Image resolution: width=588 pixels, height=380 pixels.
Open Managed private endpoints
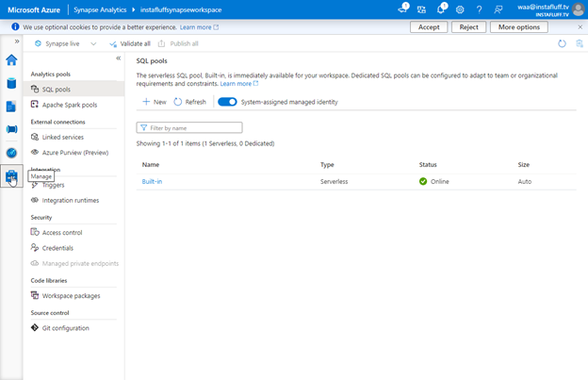pyautogui.click(x=73, y=263)
